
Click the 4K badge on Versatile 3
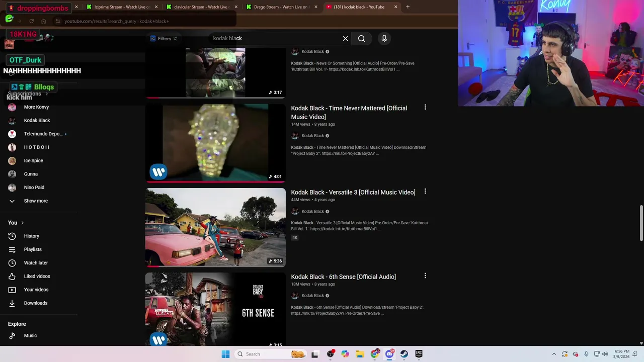coord(295,237)
